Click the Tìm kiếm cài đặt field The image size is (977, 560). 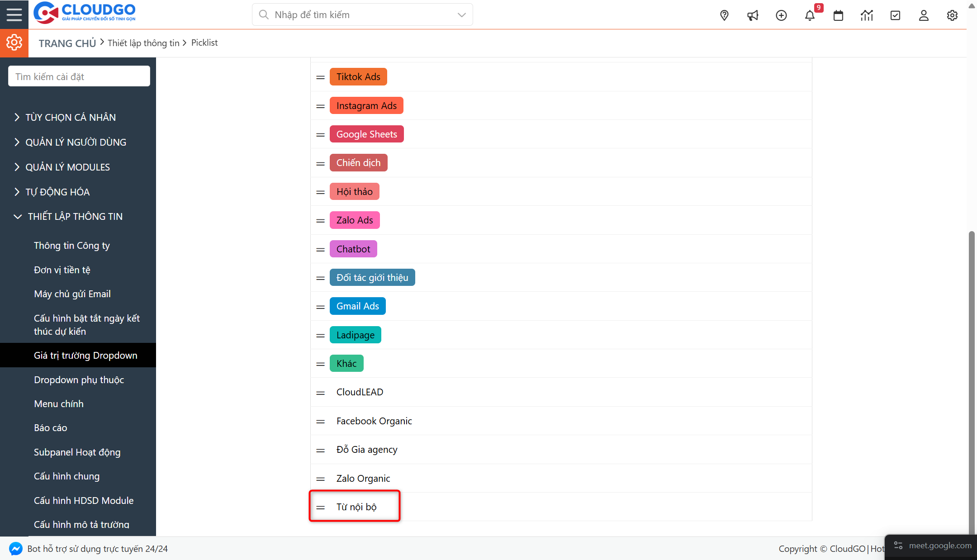(79, 76)
